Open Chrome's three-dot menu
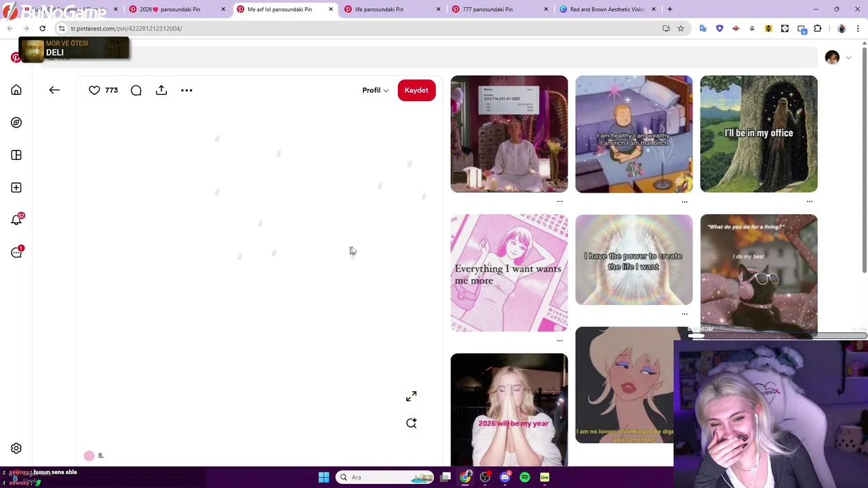Screen dimensions: 868x488 859,28
